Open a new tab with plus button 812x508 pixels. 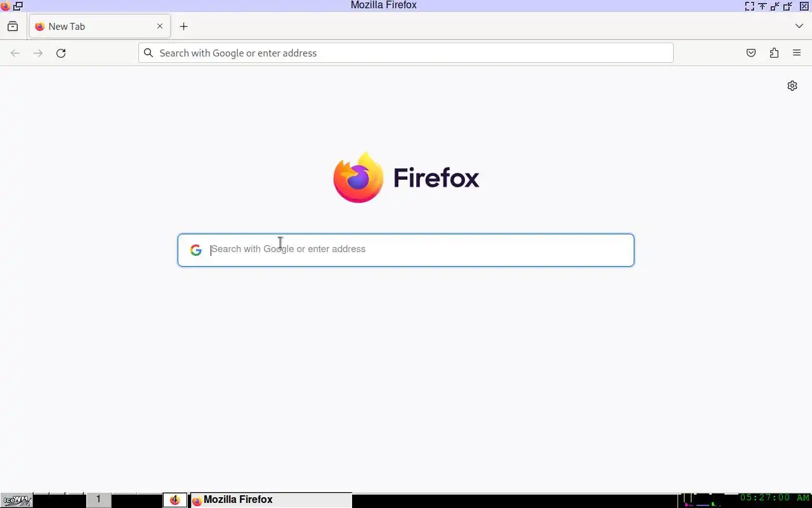[x=183, y=26]
